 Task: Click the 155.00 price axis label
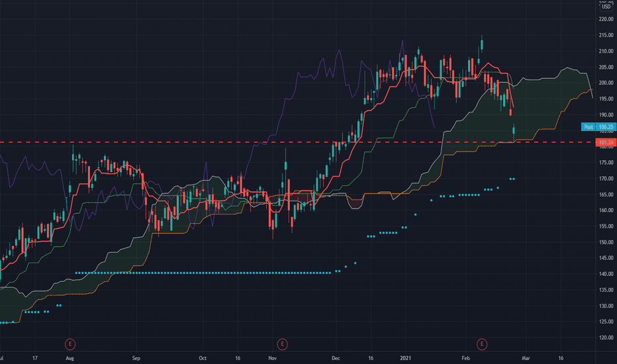click(x=606, y=226)
